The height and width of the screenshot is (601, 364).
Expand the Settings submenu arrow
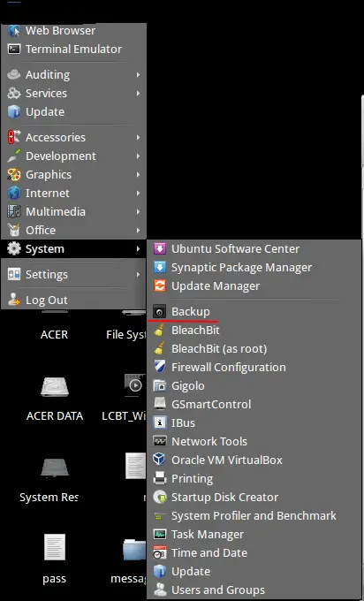(138, 275)
